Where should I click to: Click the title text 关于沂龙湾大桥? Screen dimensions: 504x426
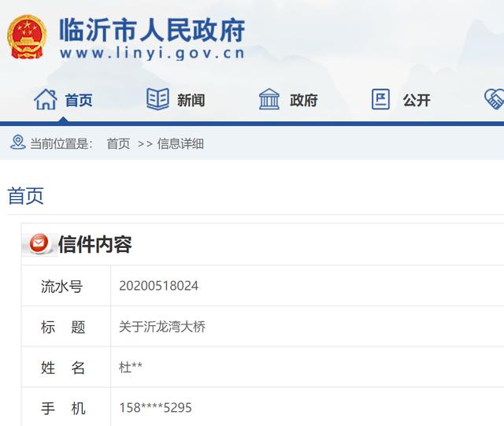(x=162, y=327)
